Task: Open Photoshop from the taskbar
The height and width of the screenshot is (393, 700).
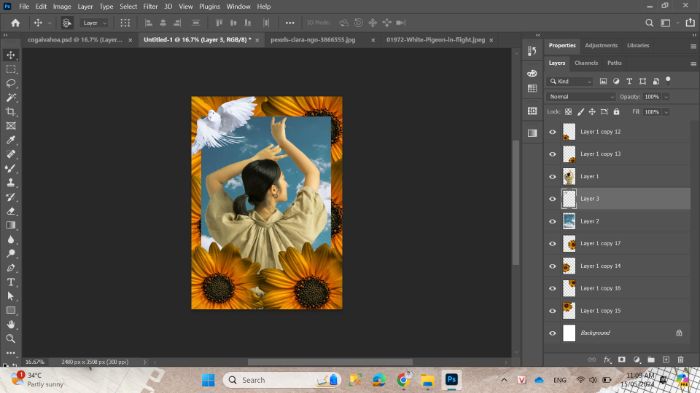Action: (x=451, y=380)
